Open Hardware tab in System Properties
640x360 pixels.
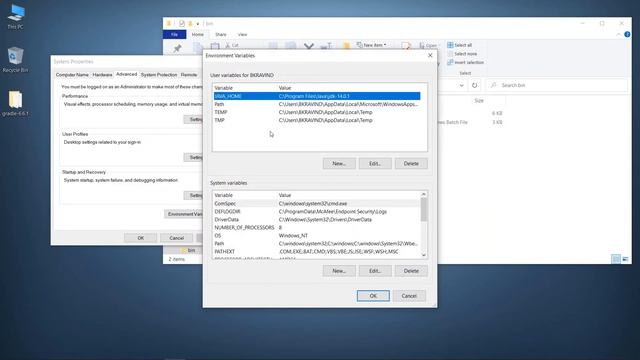[102, 75]
